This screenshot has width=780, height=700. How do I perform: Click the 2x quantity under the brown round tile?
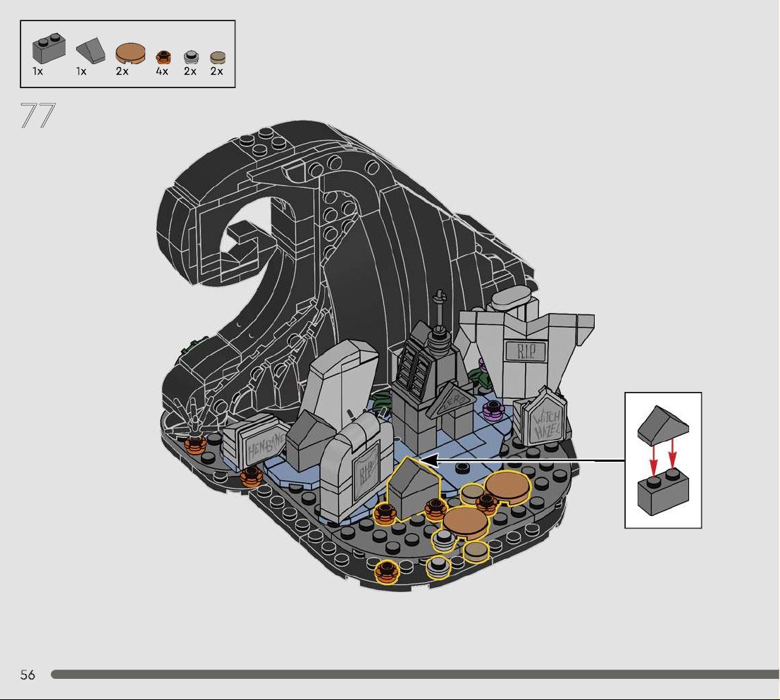pos(123,71)
